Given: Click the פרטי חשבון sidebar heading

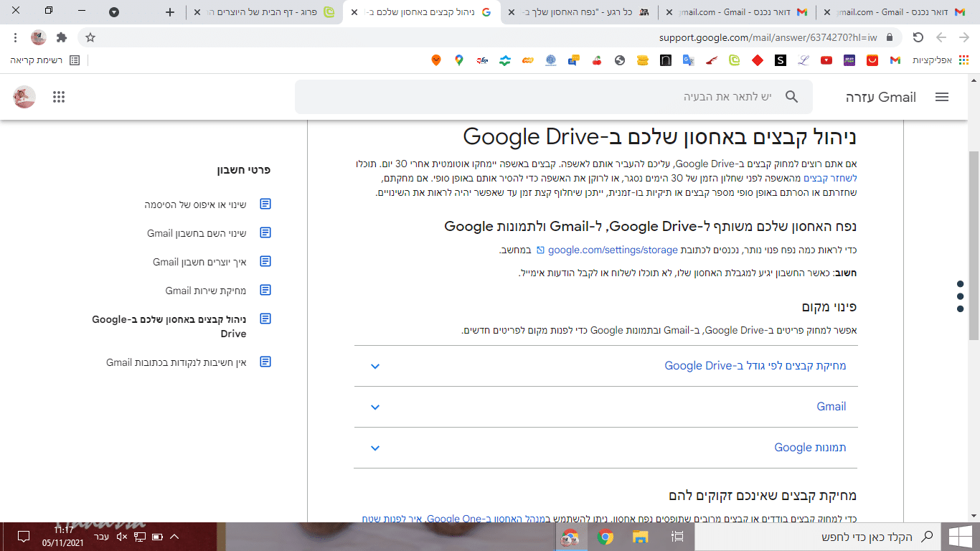Looking at the screenshot, I should (244, 170).
